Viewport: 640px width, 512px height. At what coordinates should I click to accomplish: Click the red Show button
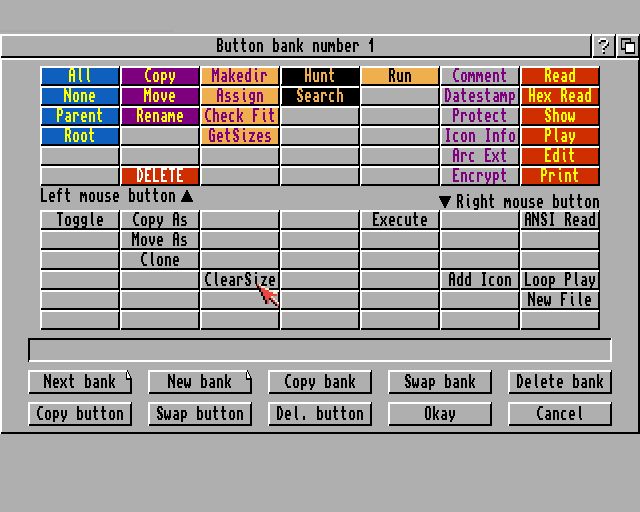click(560, 116)
